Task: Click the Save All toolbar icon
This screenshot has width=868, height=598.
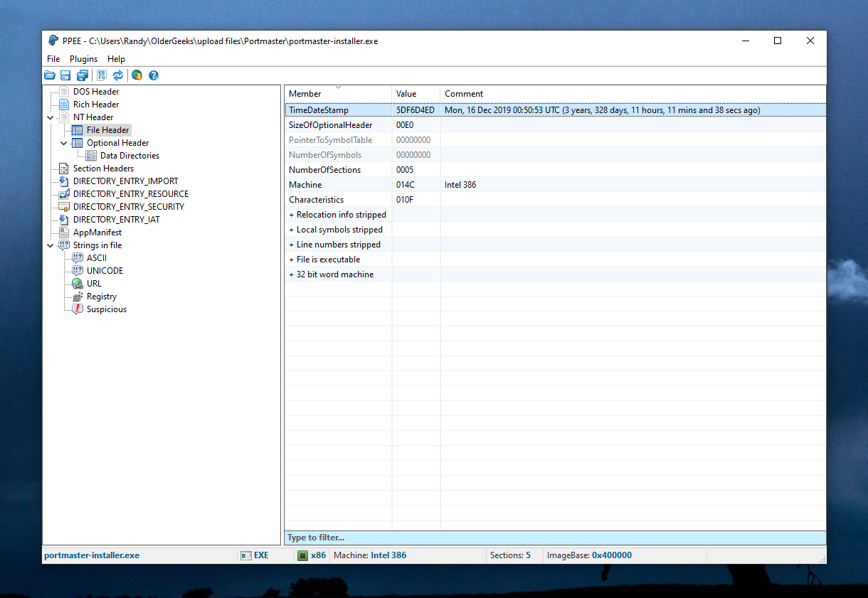Action: click(x=83, y=75)
